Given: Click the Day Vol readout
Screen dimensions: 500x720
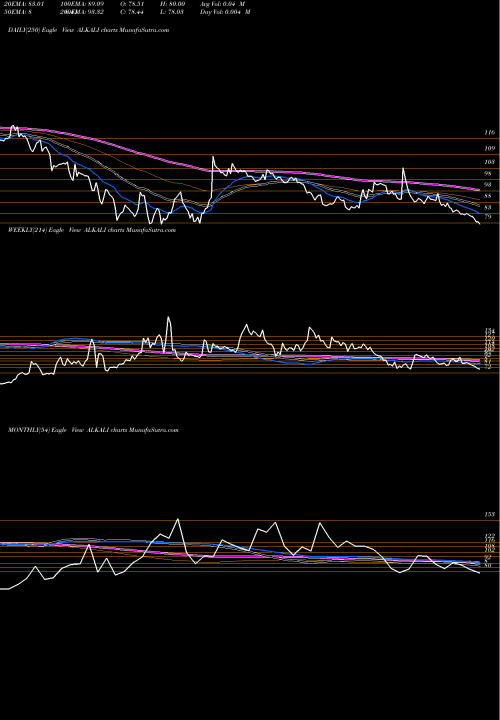Looking at the screenshot, I should pyautogui.click(x=225, y=12).
